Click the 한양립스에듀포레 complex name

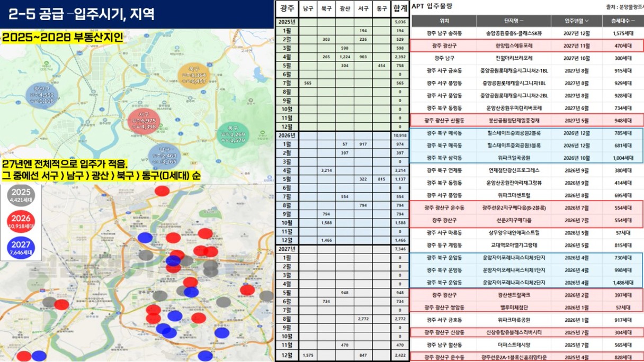513,46
